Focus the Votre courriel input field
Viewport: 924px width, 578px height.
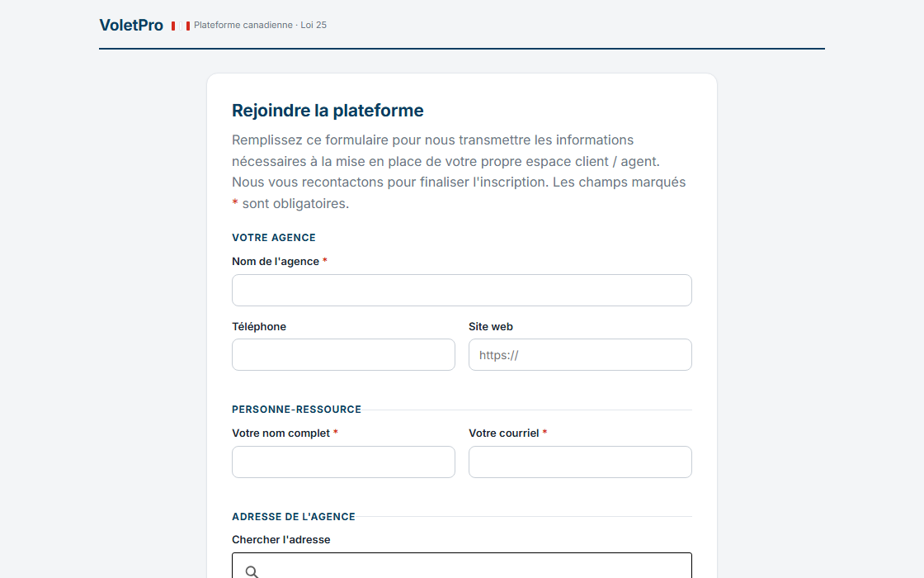point(580,462)
